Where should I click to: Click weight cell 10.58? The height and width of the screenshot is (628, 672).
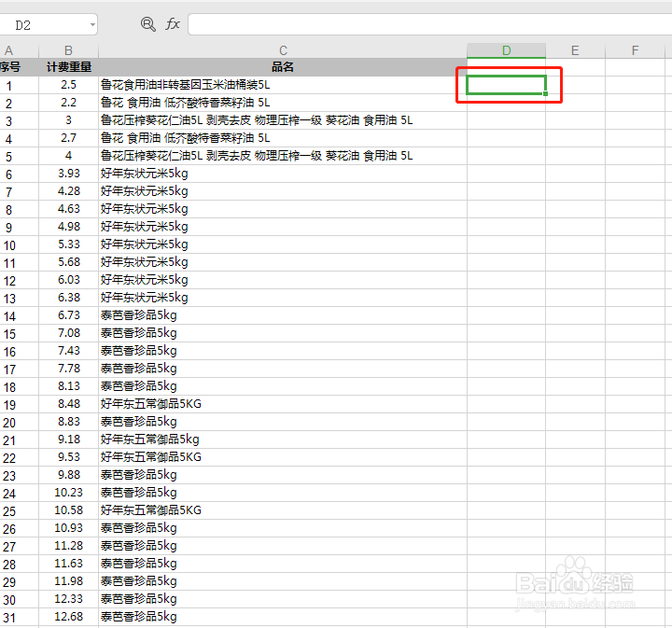pos(68,510)
